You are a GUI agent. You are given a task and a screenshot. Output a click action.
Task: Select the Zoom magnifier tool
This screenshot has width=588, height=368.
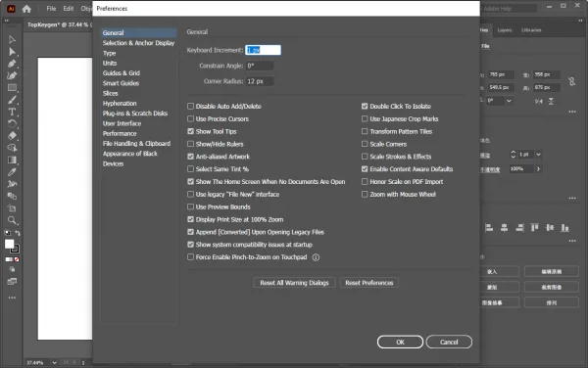[12, 220]
